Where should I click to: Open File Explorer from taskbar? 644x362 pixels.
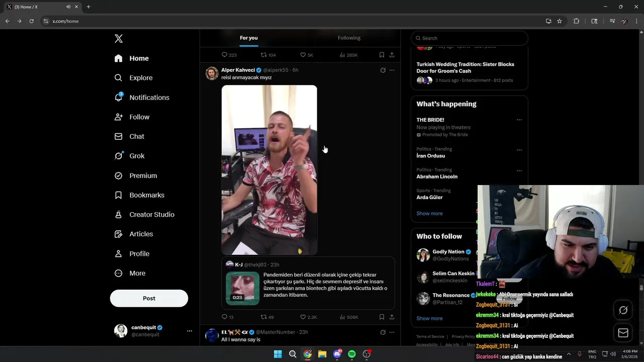click(322, 354)
